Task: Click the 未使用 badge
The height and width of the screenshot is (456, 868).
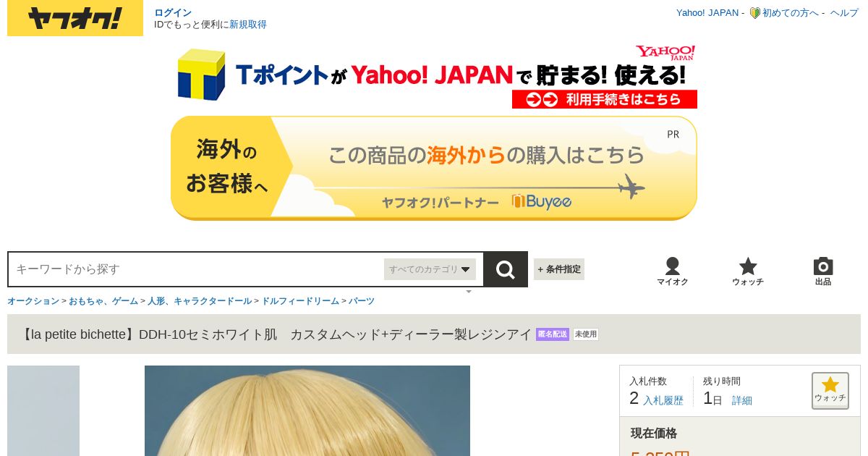Action: click(586, 334)
